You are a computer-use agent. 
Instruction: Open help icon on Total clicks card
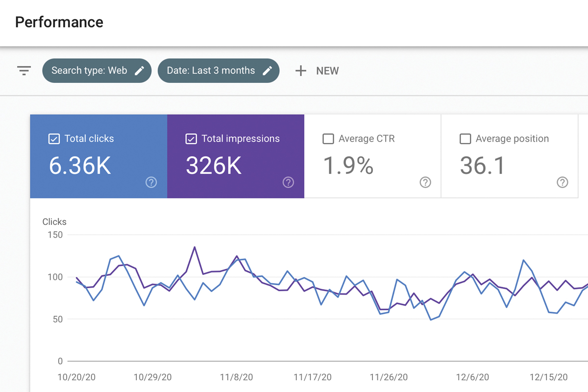[x=151, y=182]
